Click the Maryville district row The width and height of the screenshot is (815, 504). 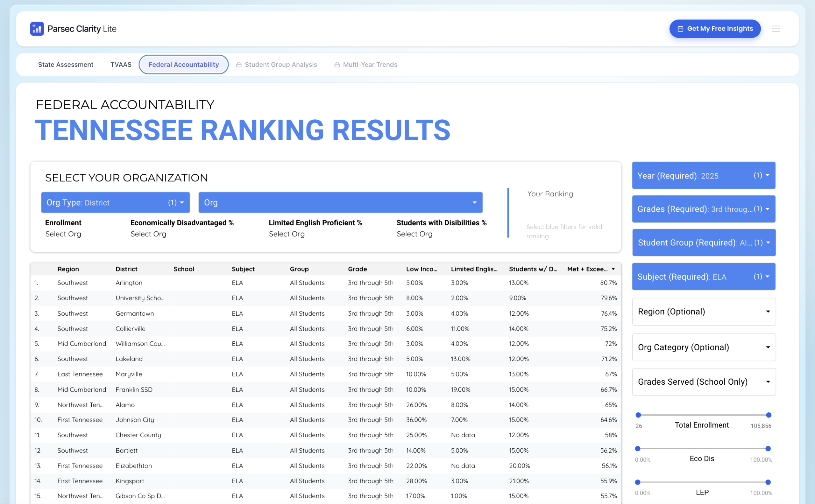[x=325, y=374]
